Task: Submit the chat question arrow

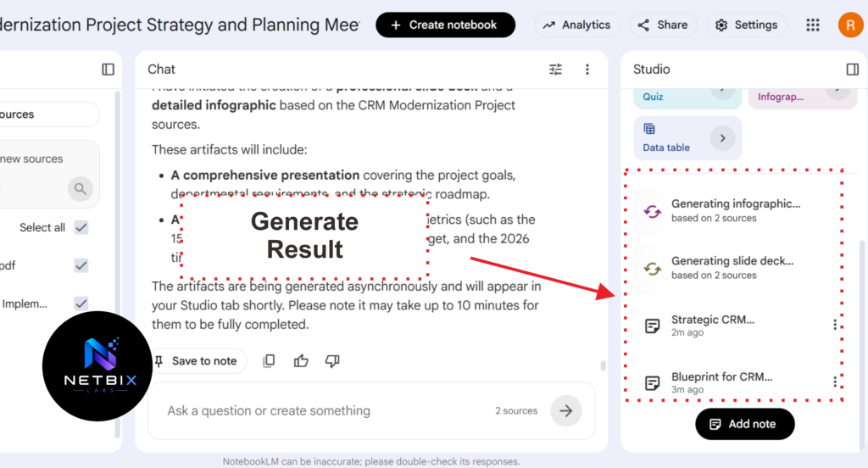Action: pos(565,411)
